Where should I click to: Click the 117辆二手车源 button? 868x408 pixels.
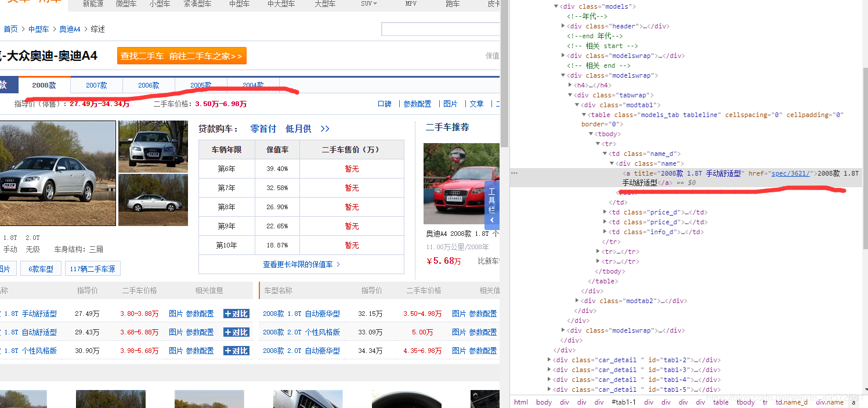click(93, 269)
